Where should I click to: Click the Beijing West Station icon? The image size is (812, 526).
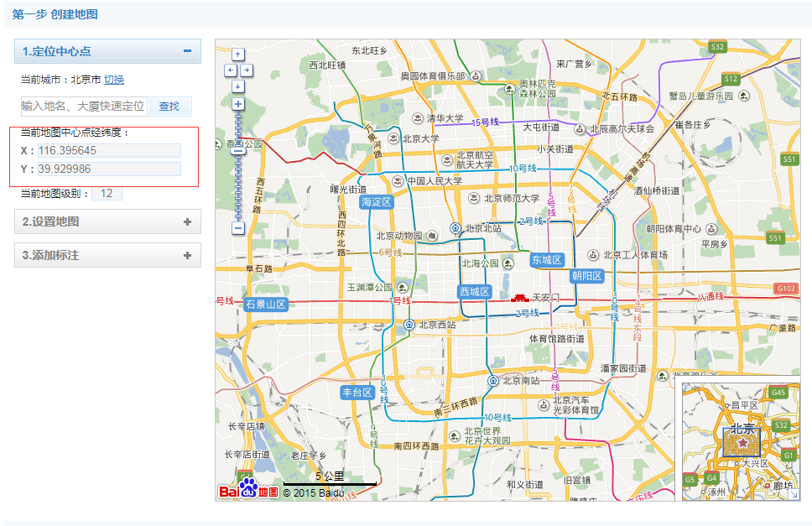[x=409, y=325]
